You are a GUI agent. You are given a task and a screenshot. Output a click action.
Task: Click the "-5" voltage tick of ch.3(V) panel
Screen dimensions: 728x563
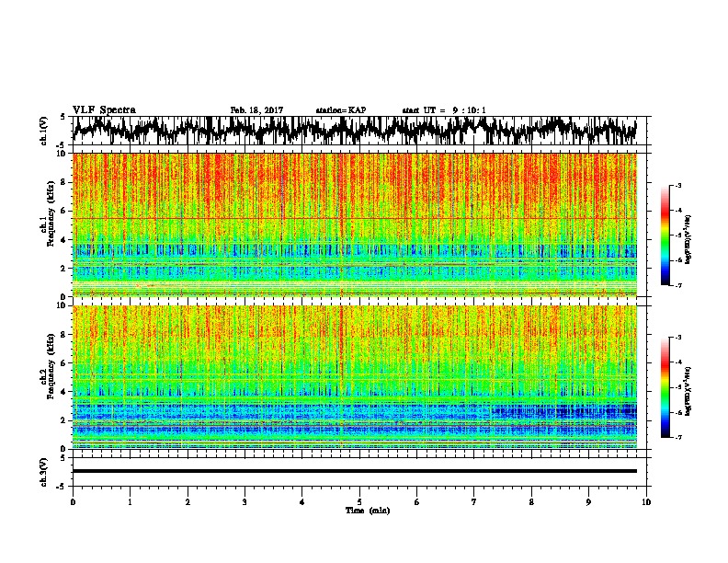(63, 487)
